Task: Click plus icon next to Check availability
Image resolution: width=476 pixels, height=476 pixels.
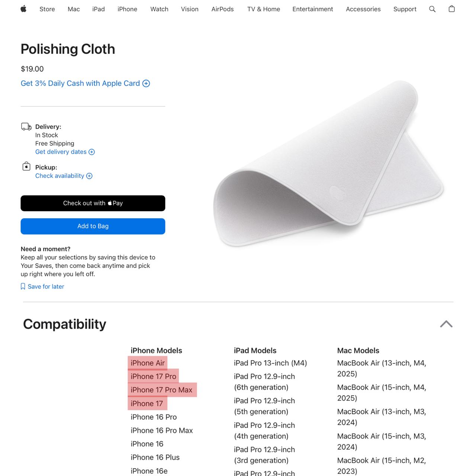Action: [x=89, y=176]
